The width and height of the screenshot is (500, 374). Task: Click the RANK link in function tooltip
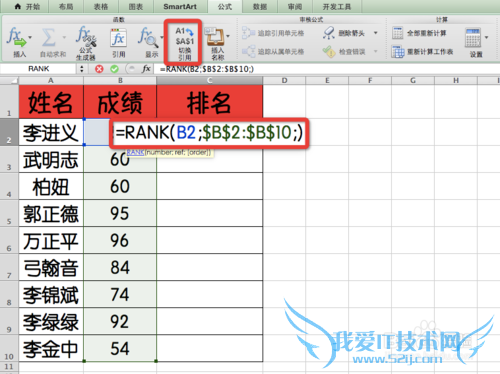(135, 152)
